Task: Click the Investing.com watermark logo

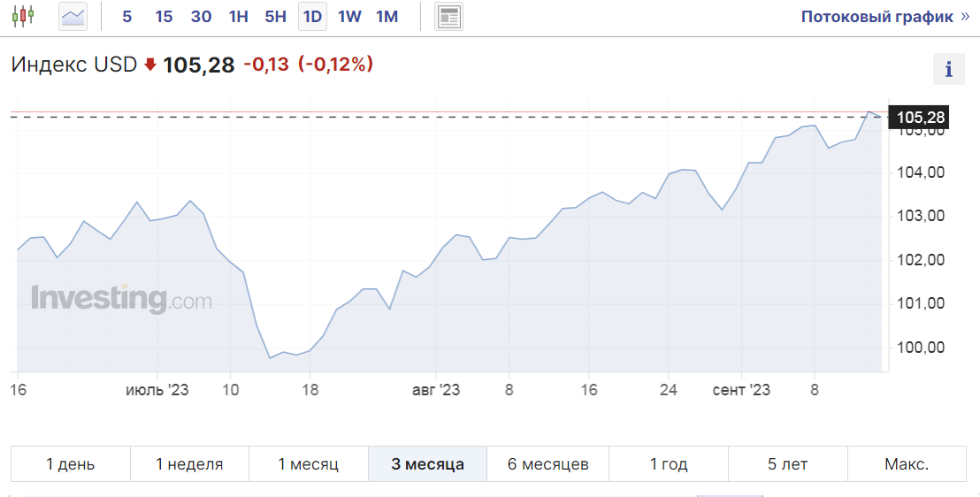Action: pos(121,299)
